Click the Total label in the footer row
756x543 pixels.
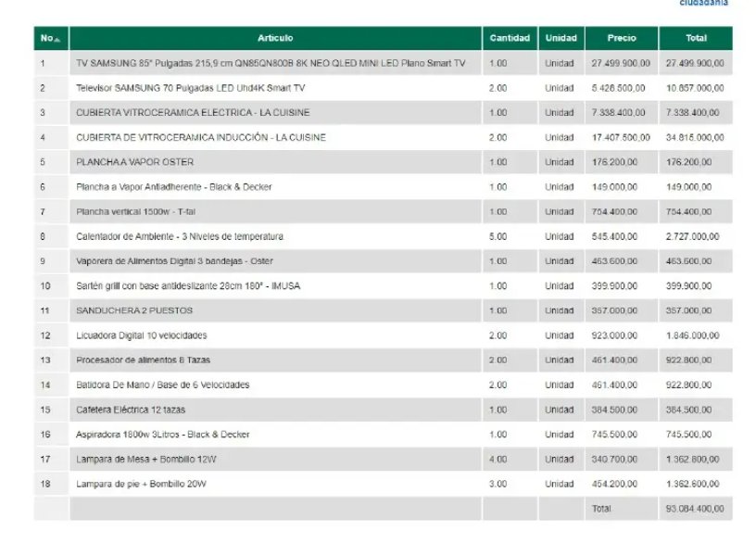(601, 509)
